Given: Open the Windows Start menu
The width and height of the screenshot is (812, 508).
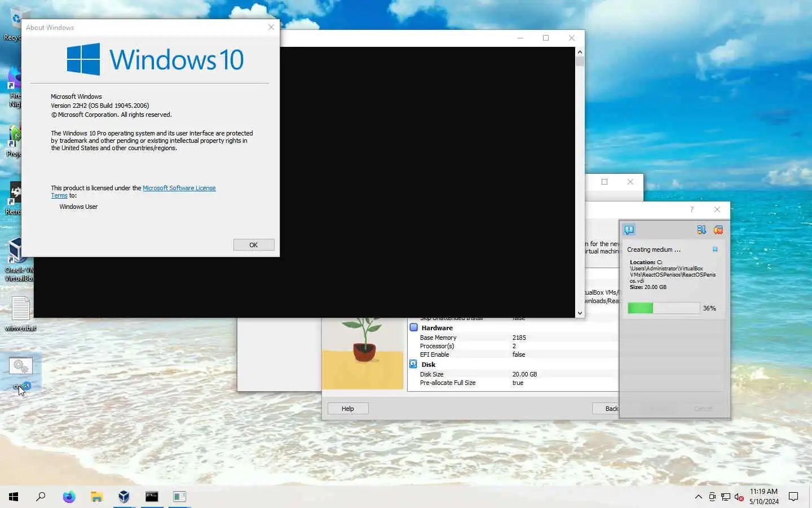Looking at the screenshot, I should [x=14, y=497].
